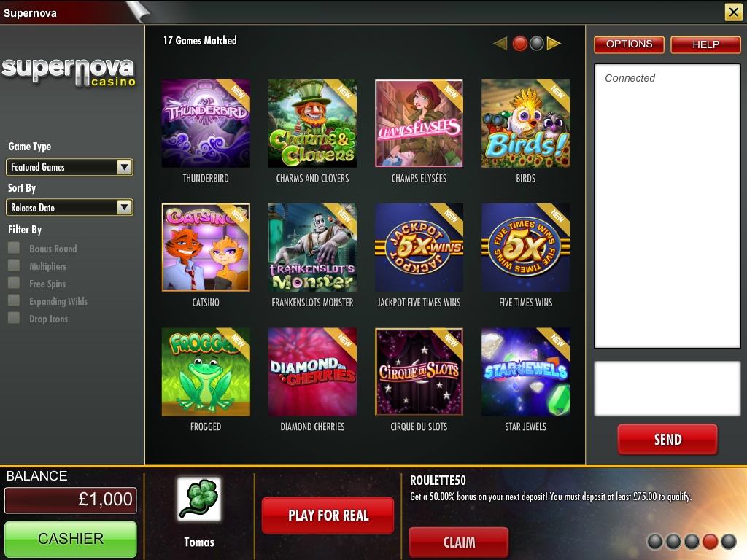Image resolution: width=747 pixels, height=560 pixels.
Task: Open the Sort By Release Date dropdown
Action: (69, 208)
